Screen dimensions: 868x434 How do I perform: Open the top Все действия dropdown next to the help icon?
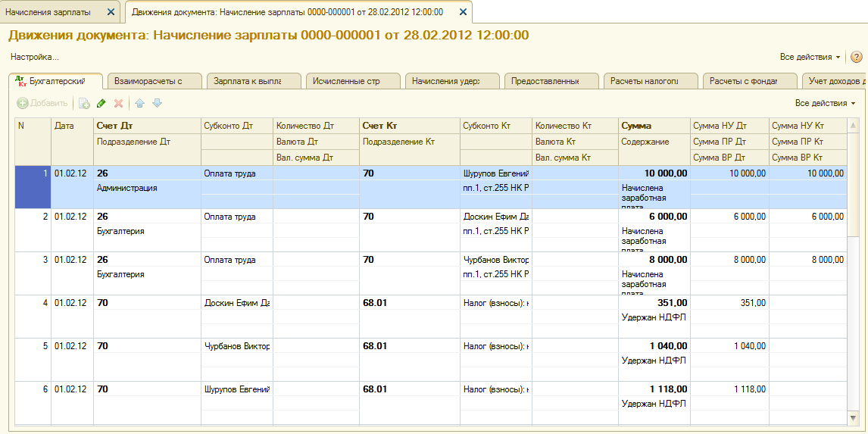point(810,57)
